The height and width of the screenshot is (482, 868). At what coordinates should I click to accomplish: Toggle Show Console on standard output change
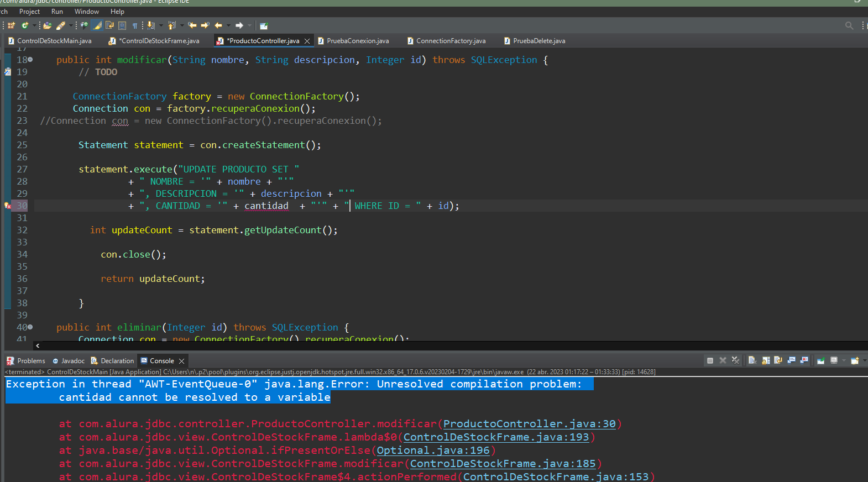coord(791,360)
